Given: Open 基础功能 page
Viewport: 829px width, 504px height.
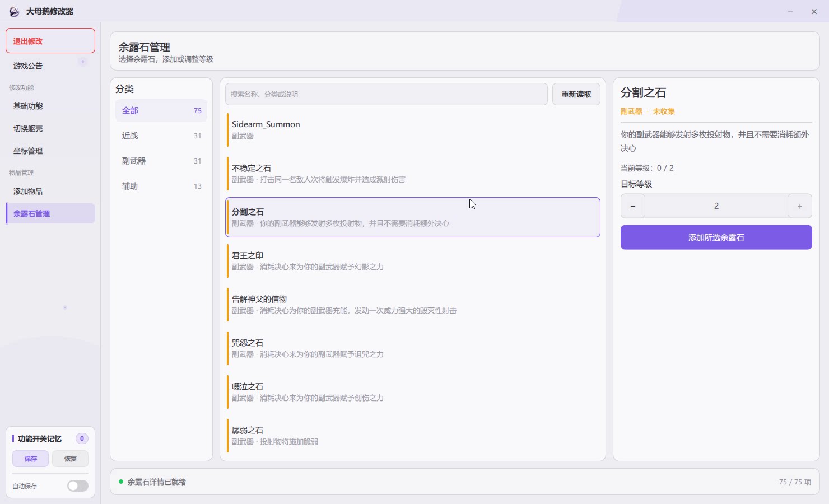Looking at the screenshot, I should pyautogui.click(x=50, y=106).
